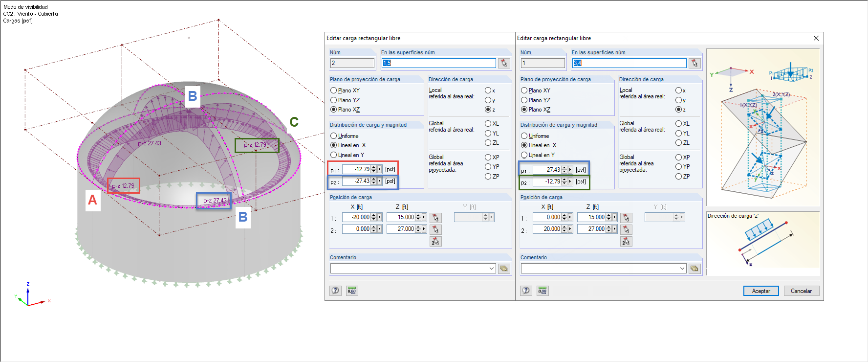Select local x direction in left dialog
Image resolution: width=868 pixels, height=362 pixels.
tap(488, 90)
